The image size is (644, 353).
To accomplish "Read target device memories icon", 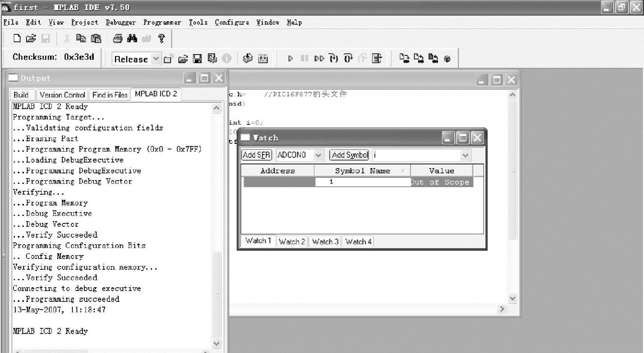I will 419,58.
